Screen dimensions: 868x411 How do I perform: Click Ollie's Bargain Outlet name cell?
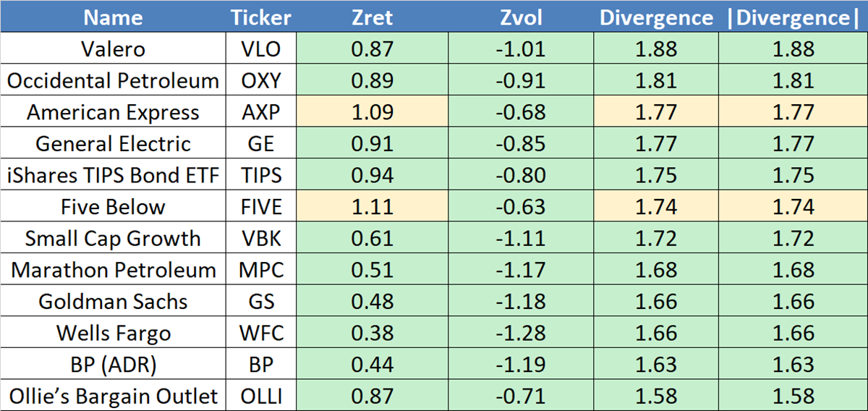[x=113, y=396]
